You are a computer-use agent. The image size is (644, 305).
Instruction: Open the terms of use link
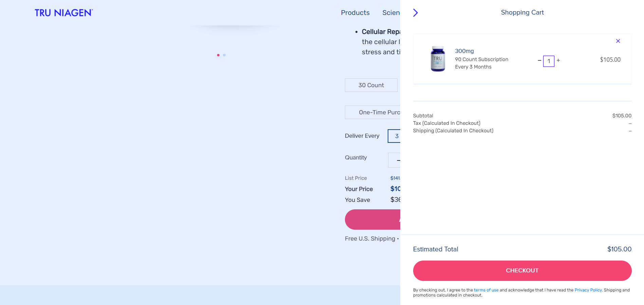[486, 290]
